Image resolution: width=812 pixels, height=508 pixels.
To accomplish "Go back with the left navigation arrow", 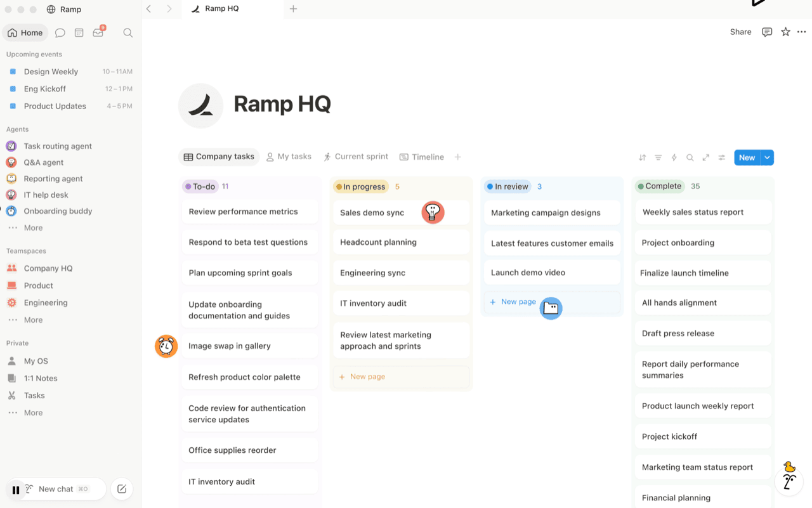I will 148,9.
